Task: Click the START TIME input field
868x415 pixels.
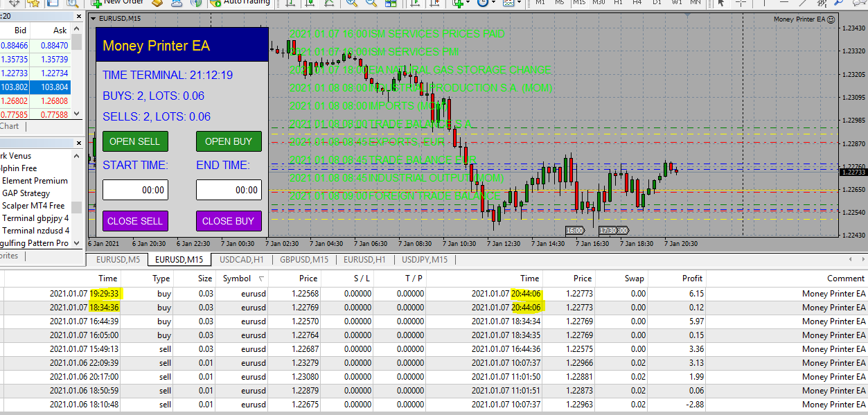Action: pos(134,190)
